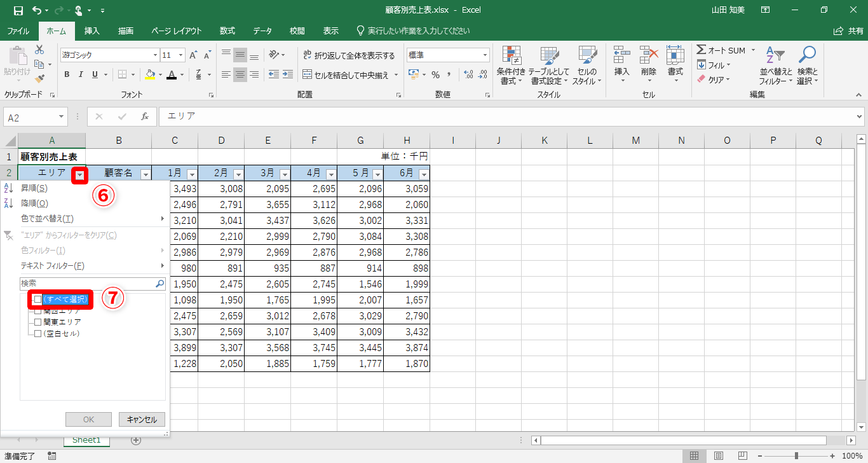The width and height of the screenshot is (868, 463).
Task: Apply italic formatting with I icon
Action: (81, 74)
